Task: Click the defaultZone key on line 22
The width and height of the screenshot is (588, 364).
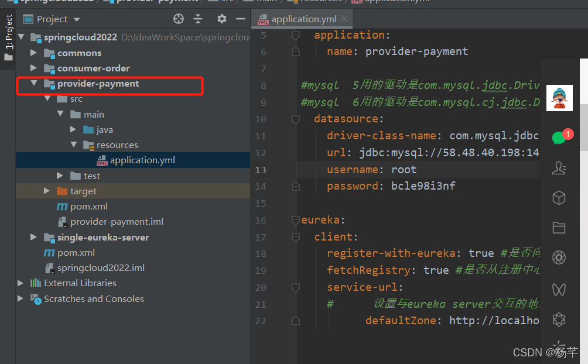Action: 401,321
